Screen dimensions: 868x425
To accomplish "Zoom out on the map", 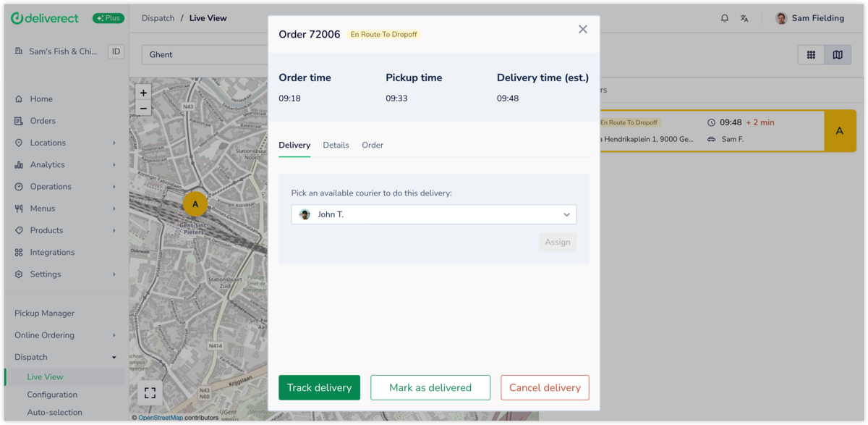I will (143, 109).
